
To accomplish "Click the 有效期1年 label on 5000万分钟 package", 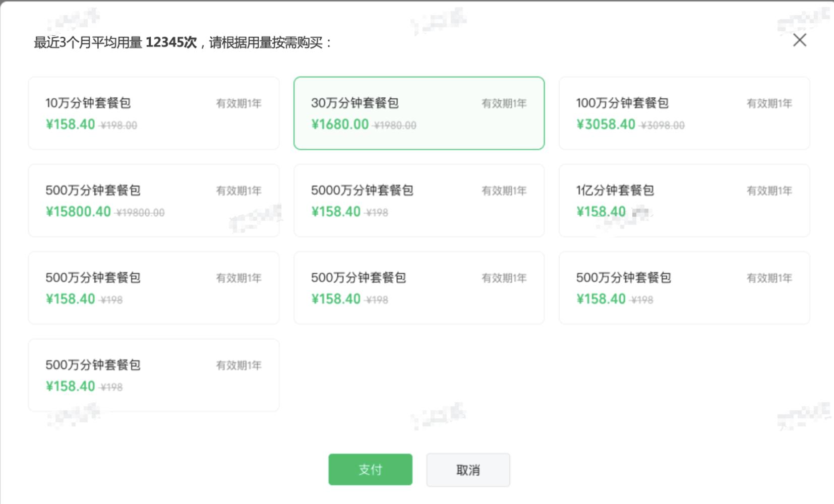I will pos(504,191).
